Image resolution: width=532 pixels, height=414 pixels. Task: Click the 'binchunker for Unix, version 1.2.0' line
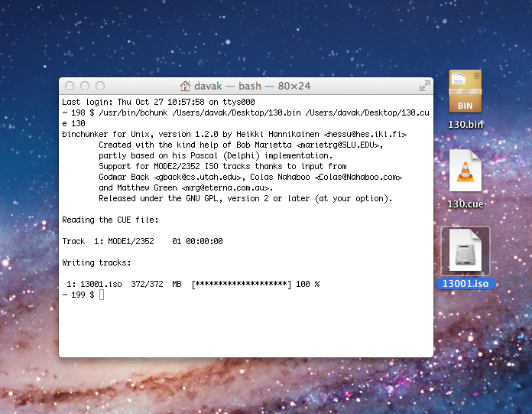pyautogui.click(x=234, y=134)
